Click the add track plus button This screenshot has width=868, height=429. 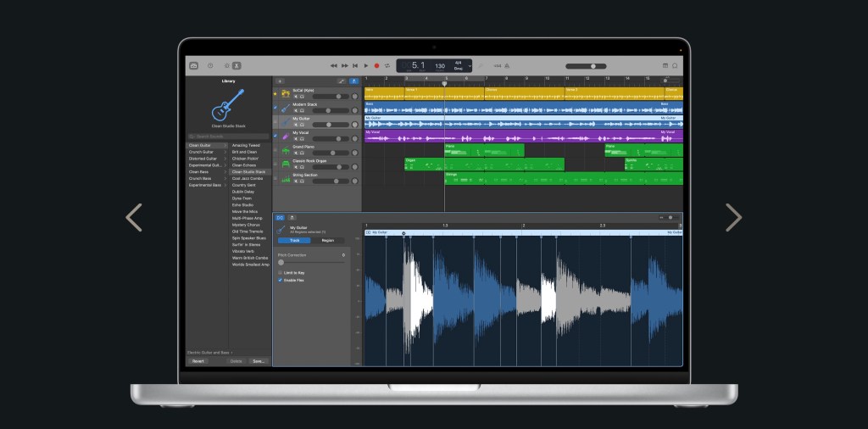point(281,81)
